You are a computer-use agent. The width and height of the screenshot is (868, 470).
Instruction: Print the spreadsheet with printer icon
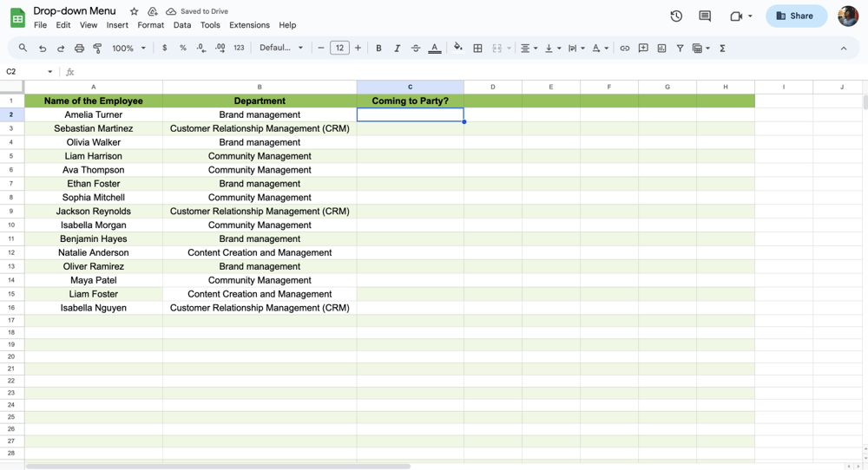coord(79,48)
